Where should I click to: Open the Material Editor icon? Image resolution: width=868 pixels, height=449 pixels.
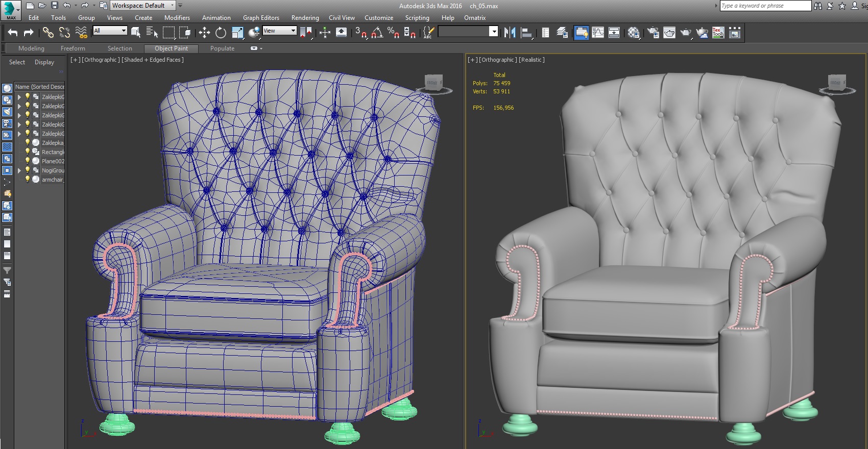[x=634, y=33]
